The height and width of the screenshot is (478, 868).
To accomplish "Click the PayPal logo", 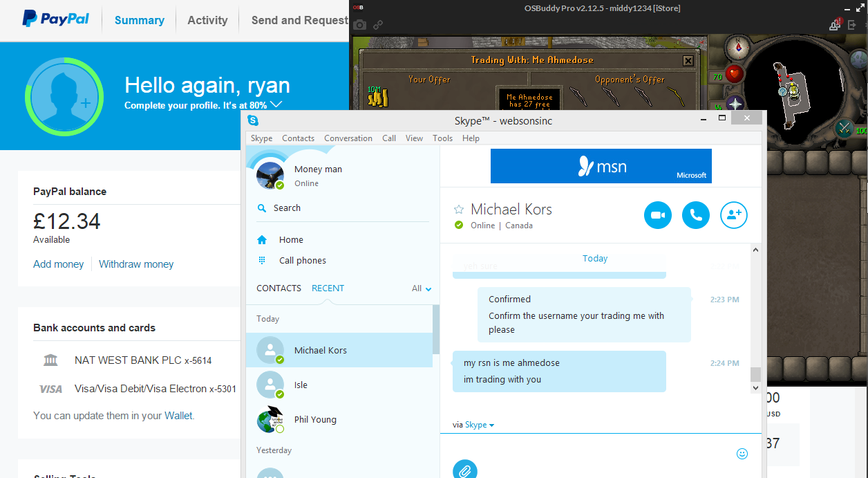I will tap(55, 19).
